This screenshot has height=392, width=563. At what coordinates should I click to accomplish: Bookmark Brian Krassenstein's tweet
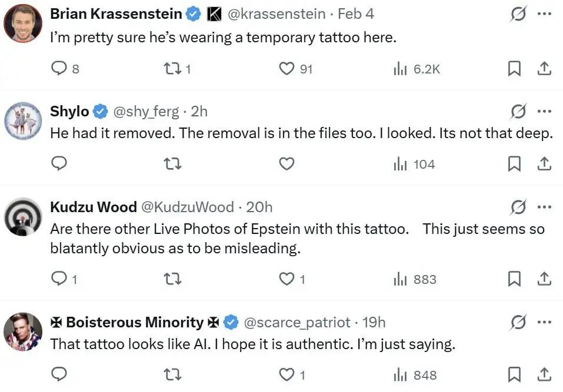coord(514,69)
